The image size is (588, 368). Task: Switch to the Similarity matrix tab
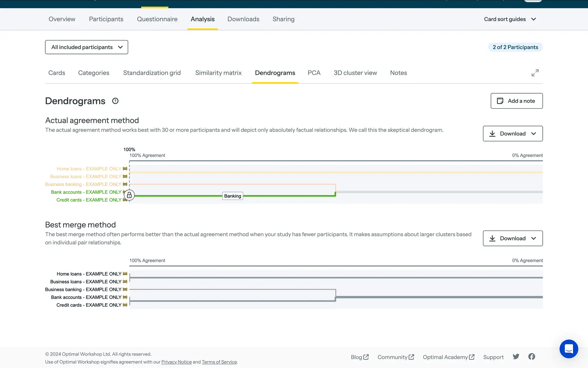click(x=218, y=73)
